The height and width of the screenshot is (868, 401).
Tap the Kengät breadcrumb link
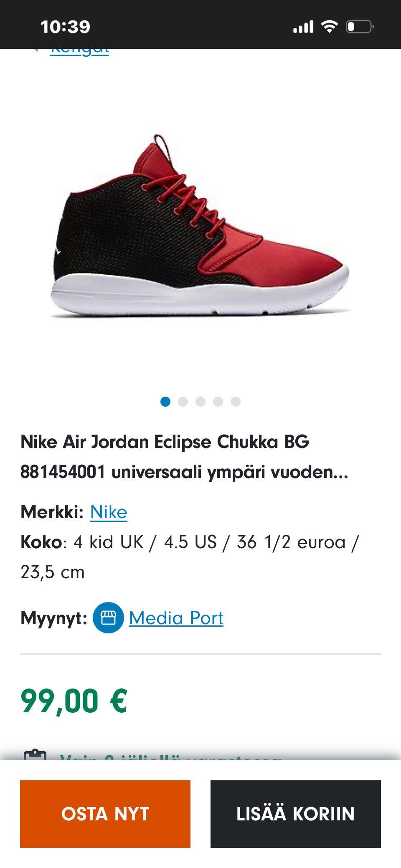tap(80, 52)
